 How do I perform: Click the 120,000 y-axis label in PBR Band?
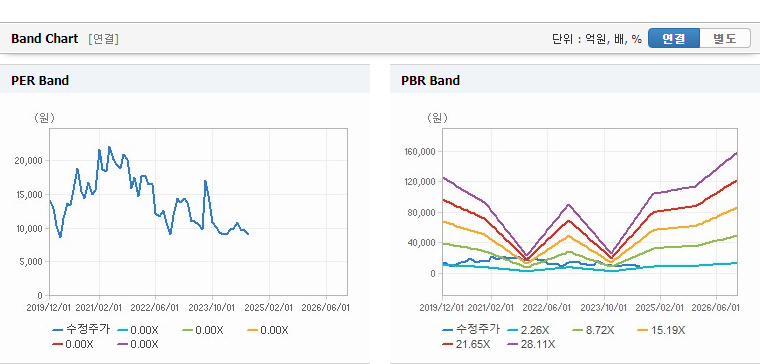(420, 182)
